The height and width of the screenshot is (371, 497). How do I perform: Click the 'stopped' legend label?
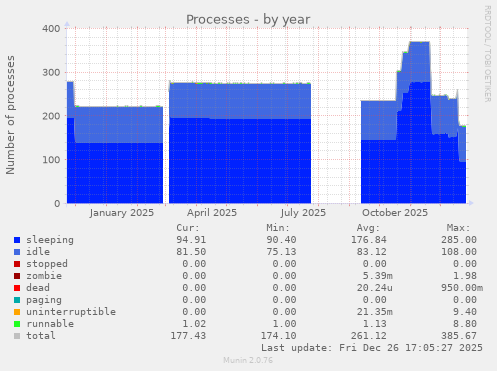[47, 264]
